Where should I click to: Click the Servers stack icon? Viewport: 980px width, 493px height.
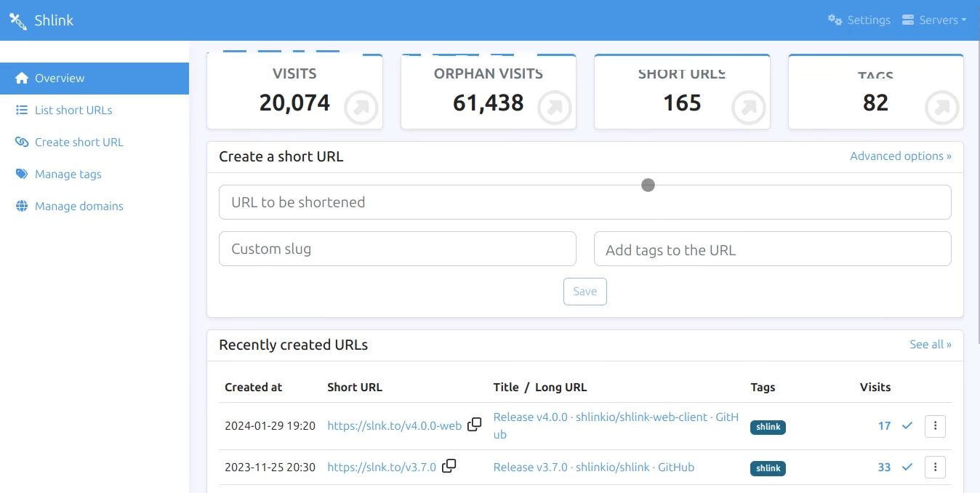908,20
